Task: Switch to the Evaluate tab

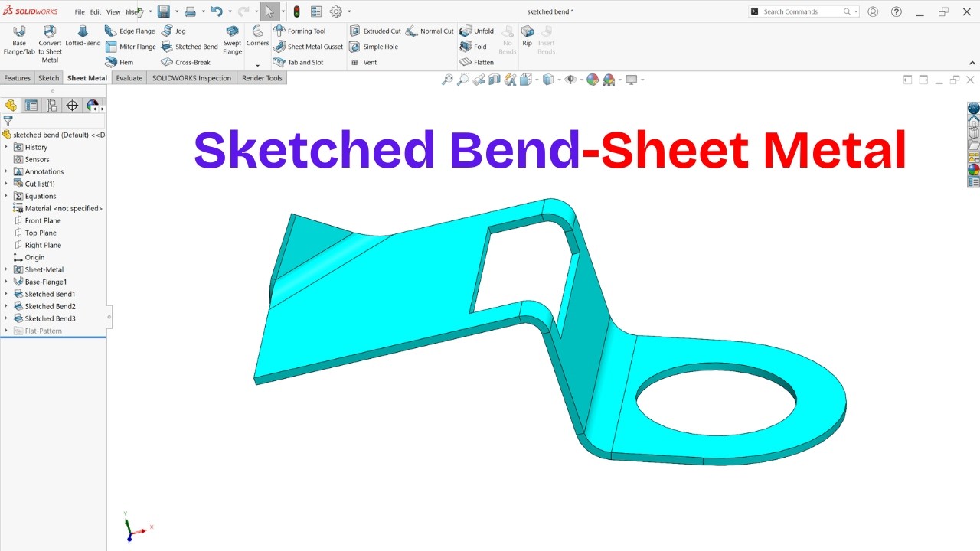Action: pos(129,78)
